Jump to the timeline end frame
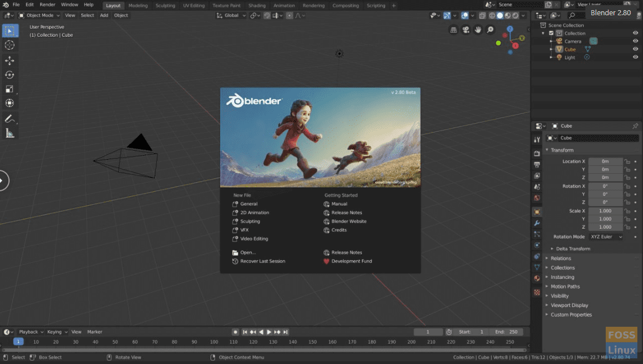The width and height of the screenshot is (643, 364). [286, 332]
